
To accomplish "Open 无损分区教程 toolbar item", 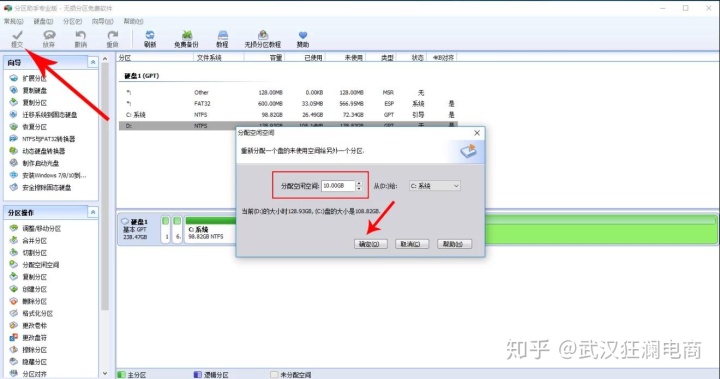I will 263,39.
